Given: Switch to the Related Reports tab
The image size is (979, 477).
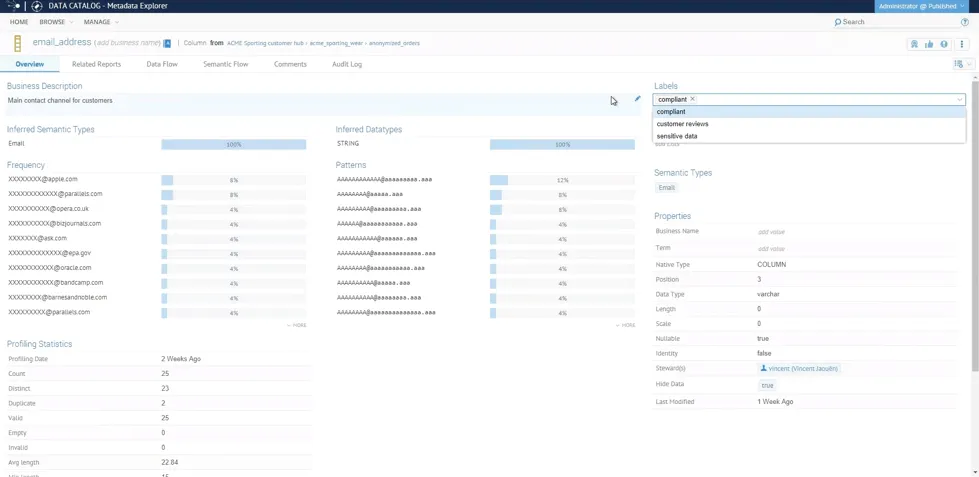Looking at the screenshot, I should [x=96, y=64].
